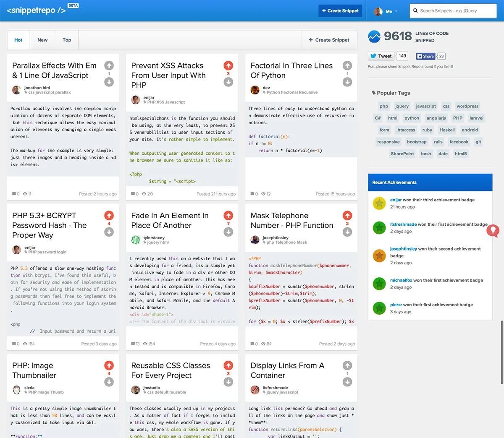
Task: Switch to the New tab
Action: pyautogui.click(x=42, y=40)
